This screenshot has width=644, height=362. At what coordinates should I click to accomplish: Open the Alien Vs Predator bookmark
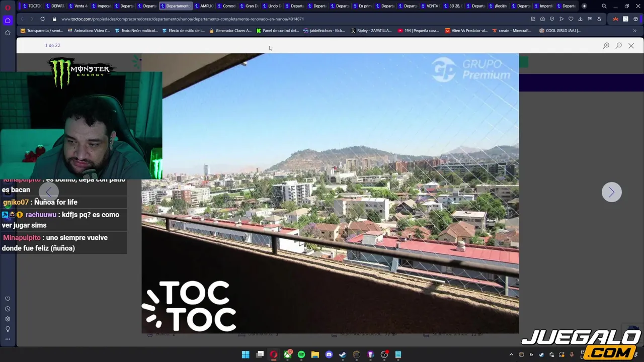point(466,31)
